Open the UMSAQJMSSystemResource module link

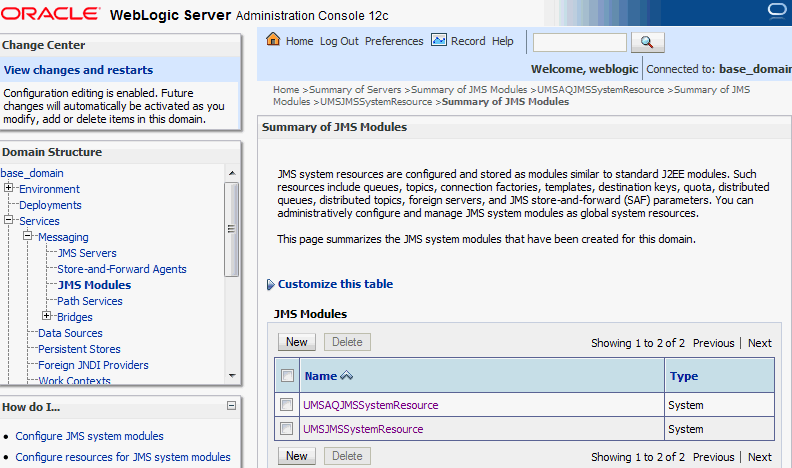click(370, 405)
